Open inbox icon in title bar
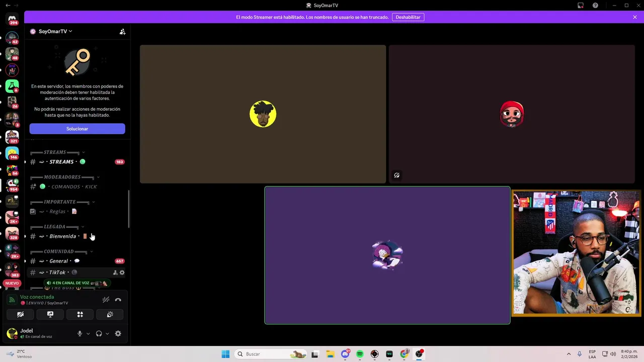This screenshot has width=644, height=362. coord(581,6)
